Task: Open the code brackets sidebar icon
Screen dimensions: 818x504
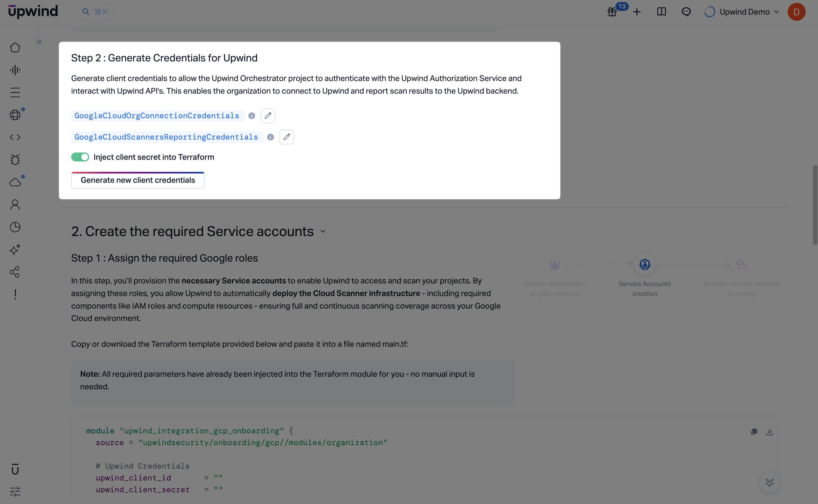Action: tap(15, 137)
